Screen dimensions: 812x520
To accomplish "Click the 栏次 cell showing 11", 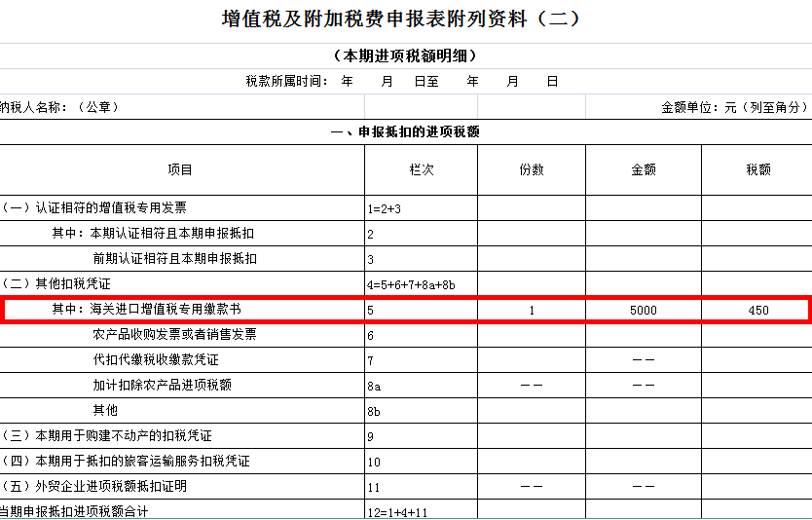I will [x=421, y=487].
